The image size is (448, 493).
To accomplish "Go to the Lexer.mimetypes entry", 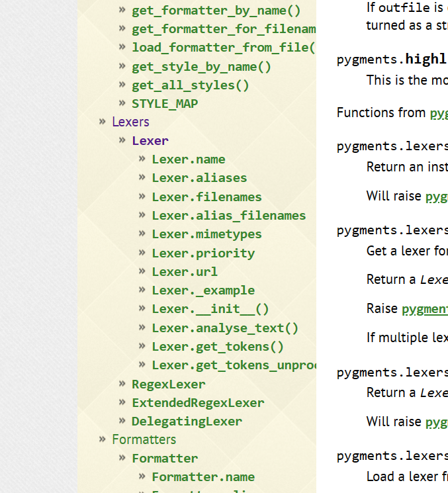I will coord(206,234).
